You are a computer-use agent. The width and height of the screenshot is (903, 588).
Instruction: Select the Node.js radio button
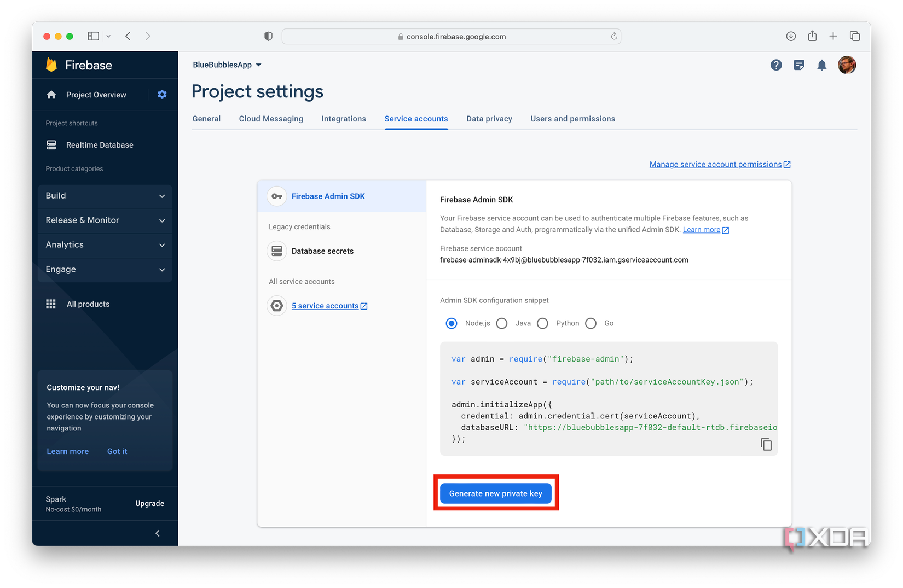451,323
